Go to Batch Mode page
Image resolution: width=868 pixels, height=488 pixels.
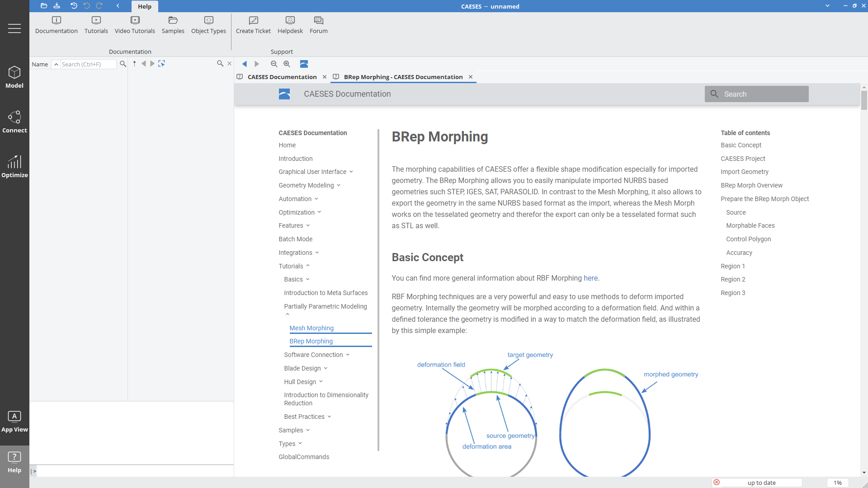[x=296, y=239]
